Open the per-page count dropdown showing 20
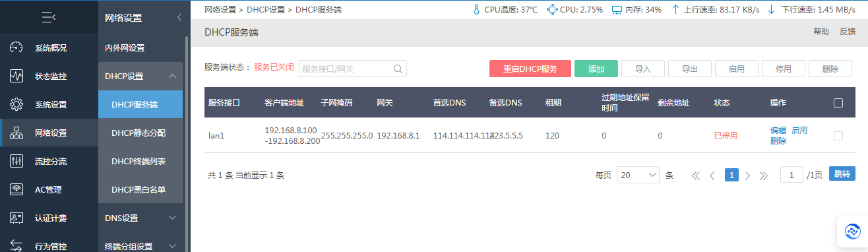Viewport: 868px width, 252px height. click(x=638, y=175)
